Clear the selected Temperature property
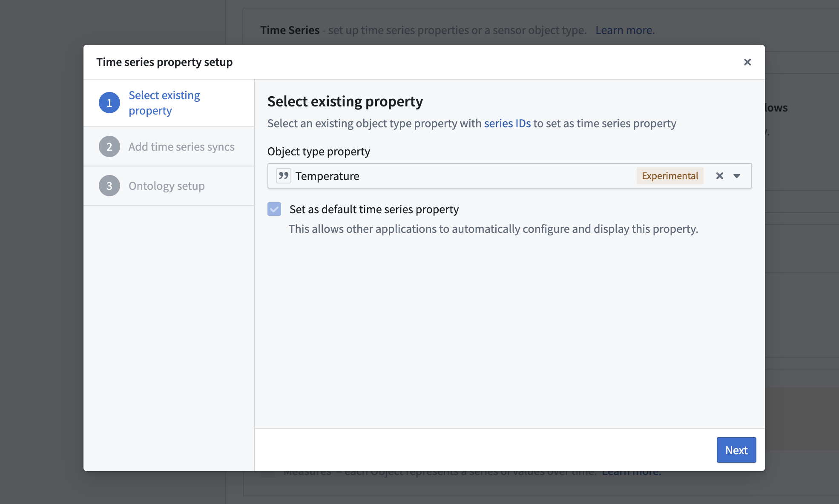This screenshot has height=504, width=839. (x=720, y=176)
